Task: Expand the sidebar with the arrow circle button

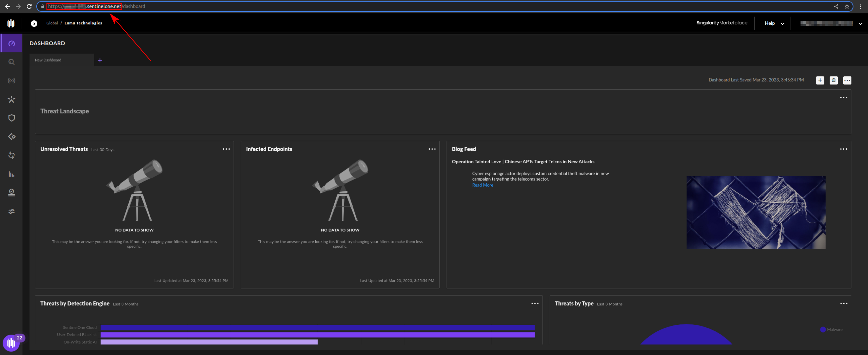Action: (34, 23)
